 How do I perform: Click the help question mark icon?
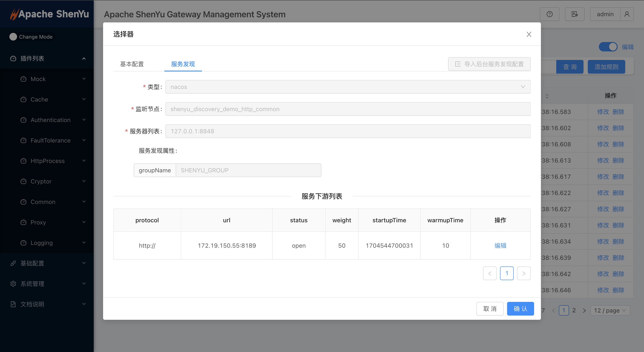coord(549,14)
